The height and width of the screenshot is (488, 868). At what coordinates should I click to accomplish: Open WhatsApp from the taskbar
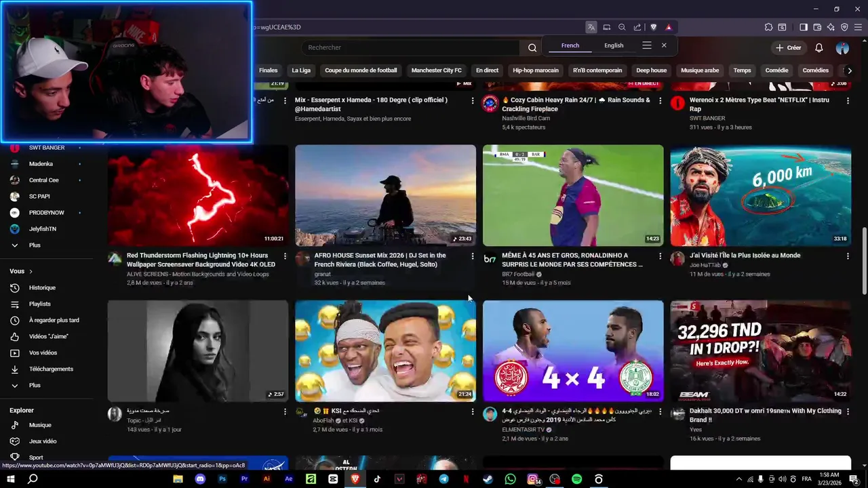click(511, 479)
